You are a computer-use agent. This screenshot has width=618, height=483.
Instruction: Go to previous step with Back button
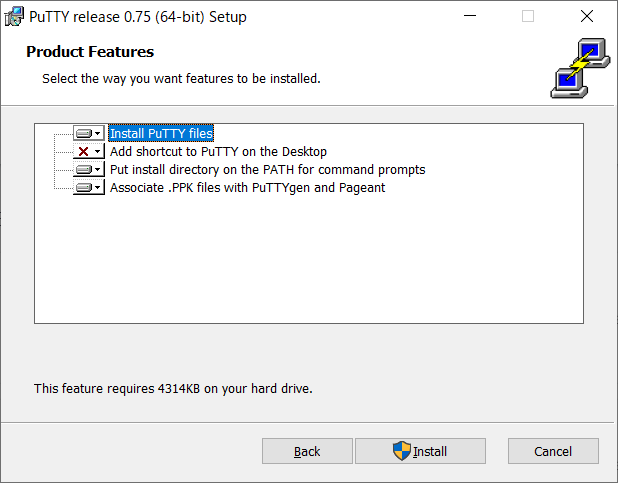tap(307, 451)
